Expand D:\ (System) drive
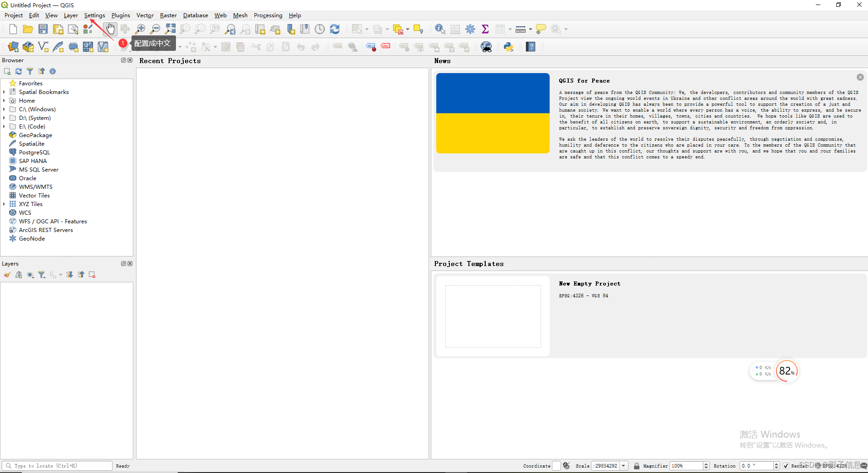 [4, 118]
